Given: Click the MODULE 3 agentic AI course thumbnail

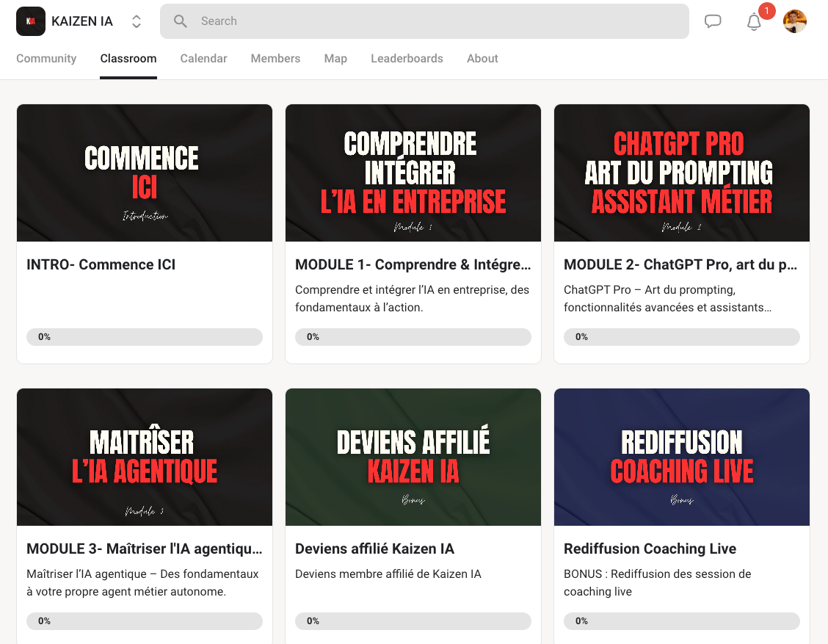Looking at the screenshot, I should pos(144,457).
